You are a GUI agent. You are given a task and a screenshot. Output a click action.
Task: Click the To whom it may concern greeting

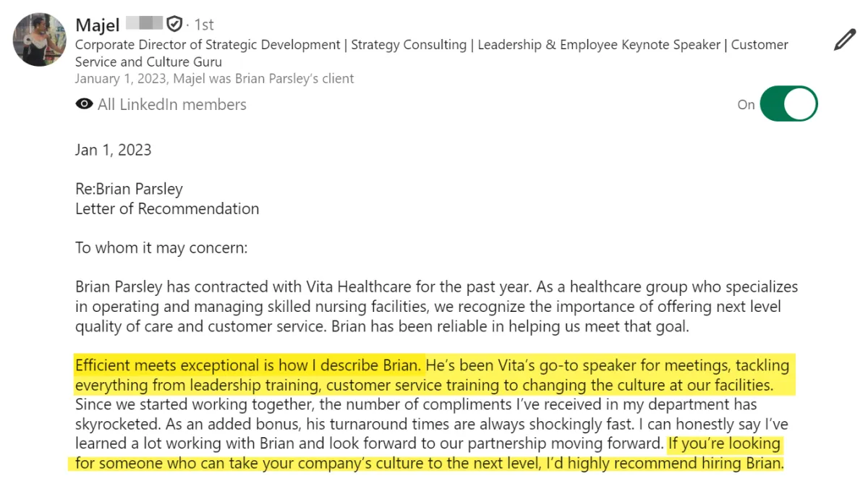[161, 247]
